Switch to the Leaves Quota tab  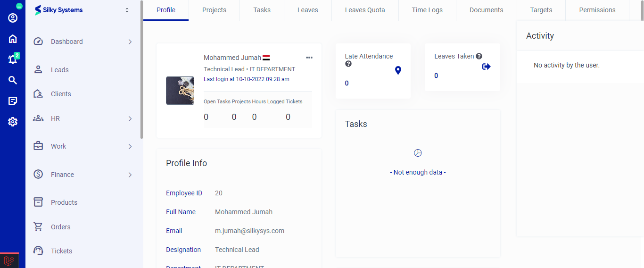365,10
